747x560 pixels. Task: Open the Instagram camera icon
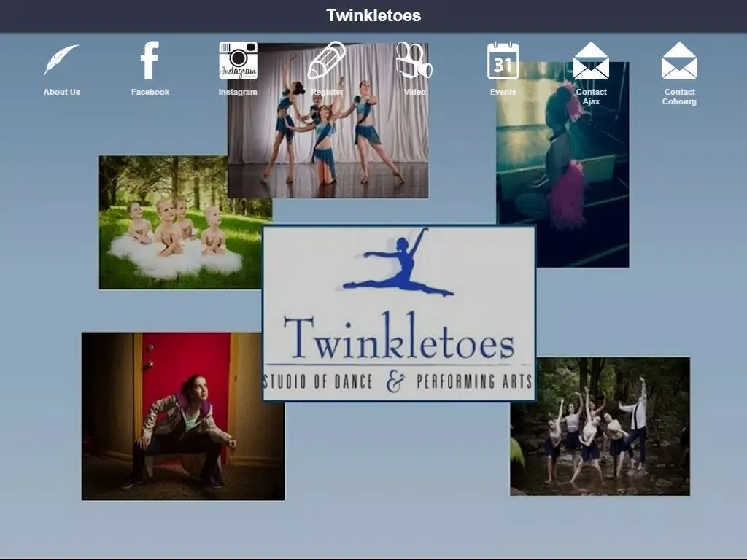(239, 61)
